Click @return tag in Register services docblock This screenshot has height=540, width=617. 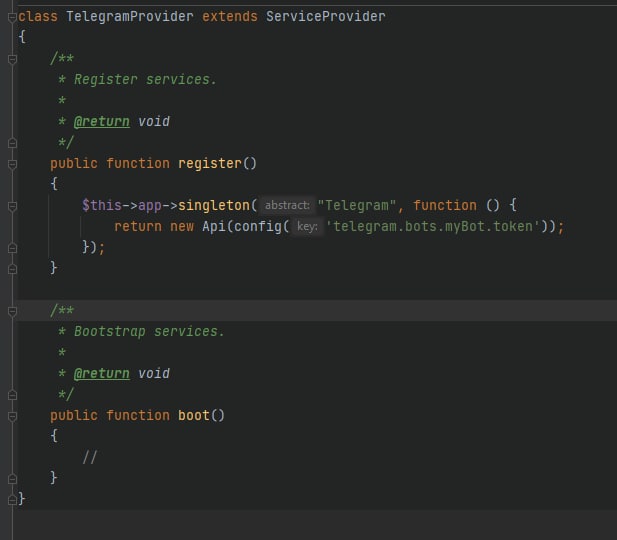102,121
